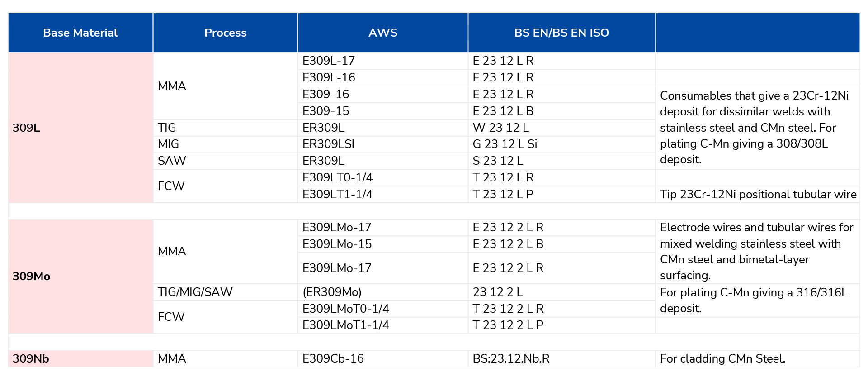Click the 309L base material cell
This screenshot has width=868, height=377.
coord(80,128)
